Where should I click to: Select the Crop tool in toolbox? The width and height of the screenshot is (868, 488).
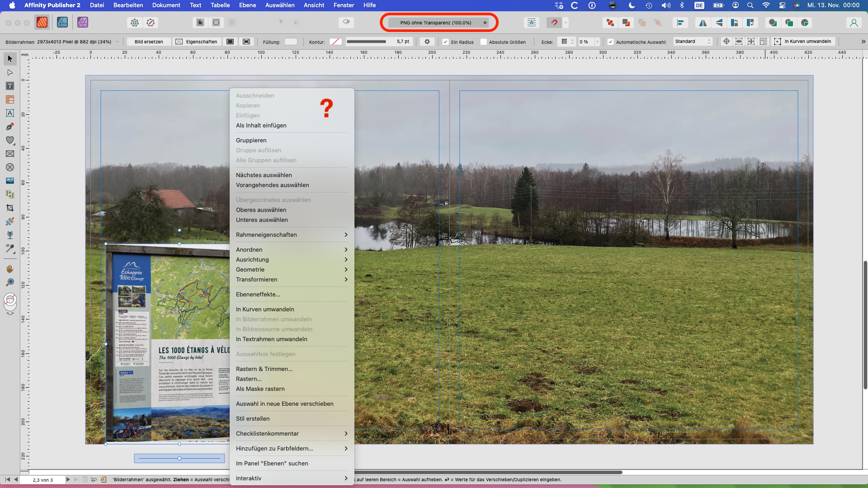pos(9,208)
